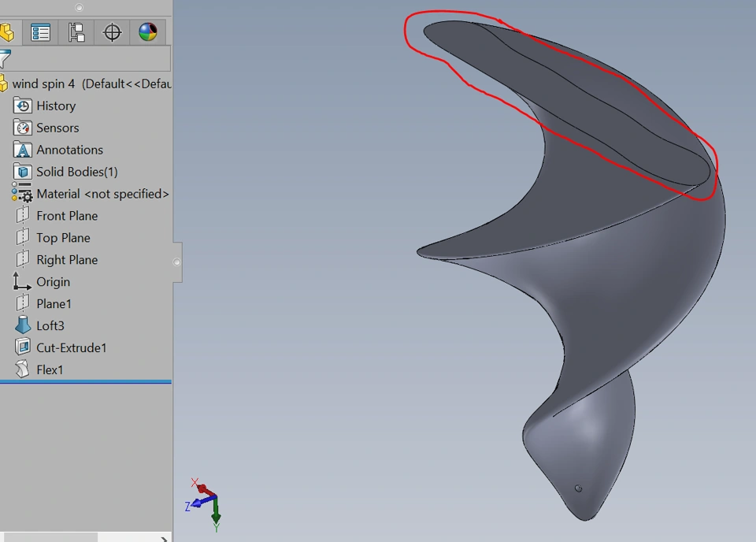Screen dimensions: 756x542
Task: Click the horizontal scrollbar right arrow
Action: 165,539
